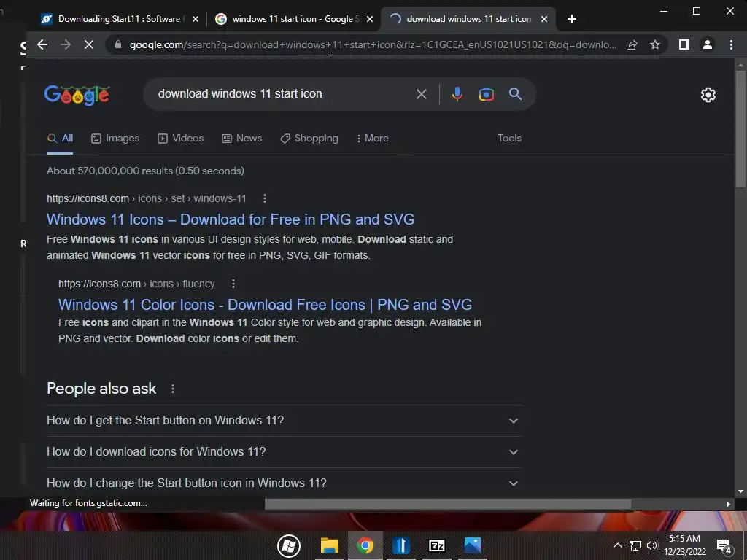Open Windows 11 Icons – Download for Free link
Viewport: 747px width, 560px height.
(231, 219)
